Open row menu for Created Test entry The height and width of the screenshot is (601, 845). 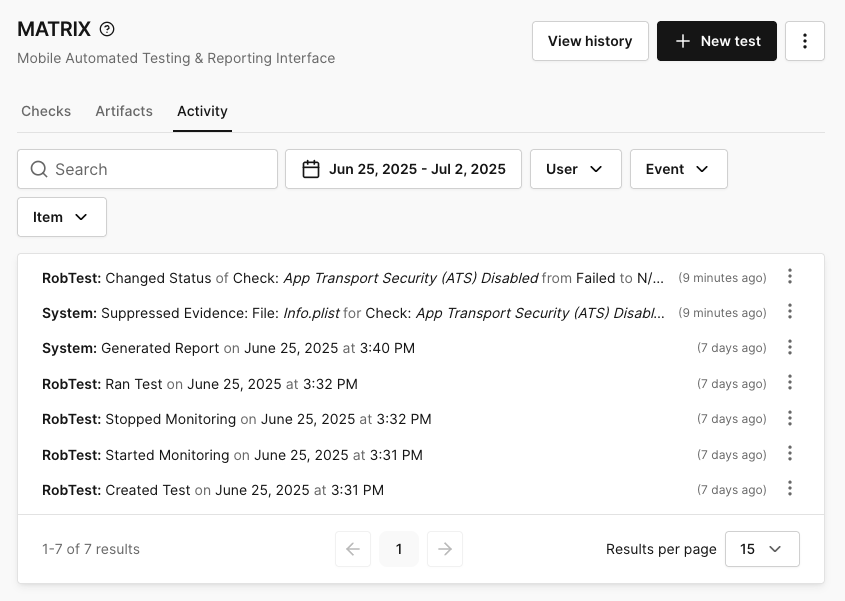point(789,489)
